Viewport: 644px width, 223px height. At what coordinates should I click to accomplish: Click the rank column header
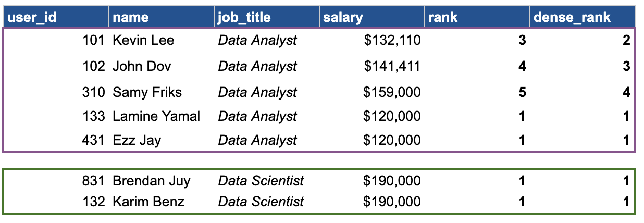click(x=477, y=17)
